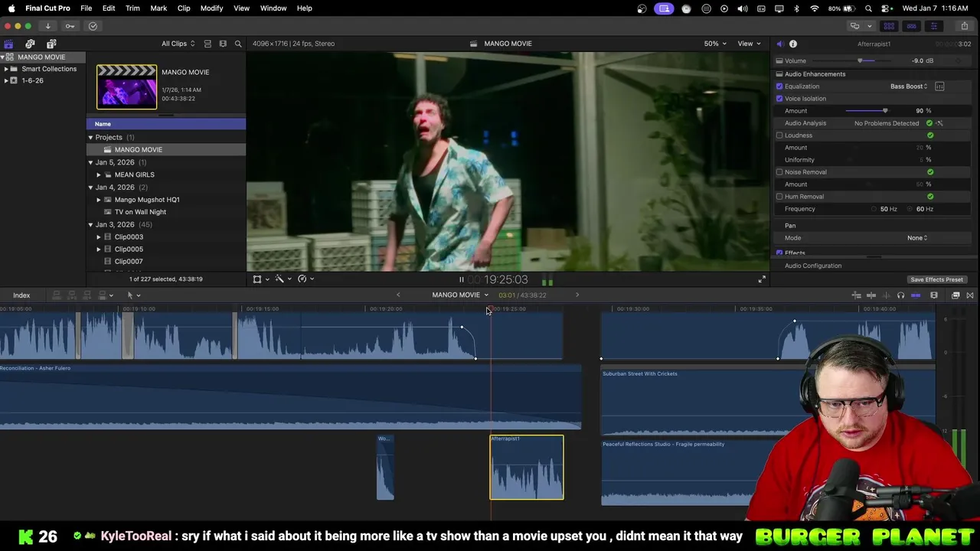Enable the Noise Removal checkbox
This screenshot has width=980, height=551.
[779, 172]
